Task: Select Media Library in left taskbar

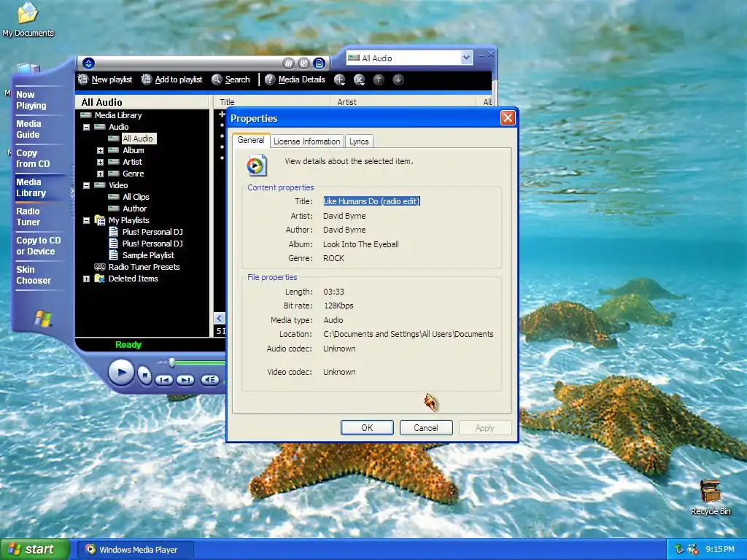Action: (31, 187)
